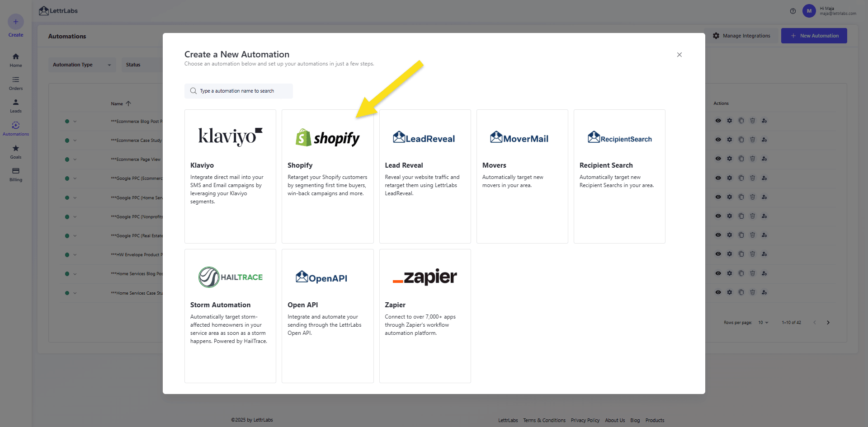Go to Leads in the sidebar

coord(16,106)
